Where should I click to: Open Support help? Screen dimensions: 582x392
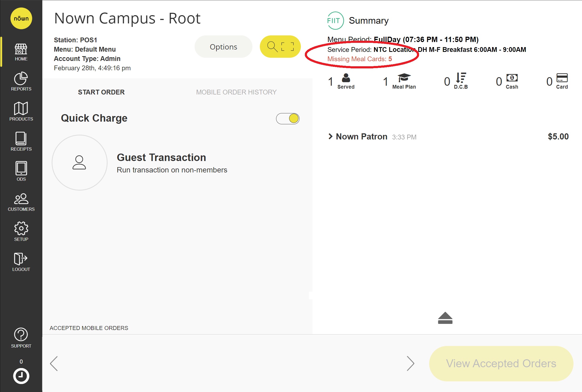pos(21,338)
